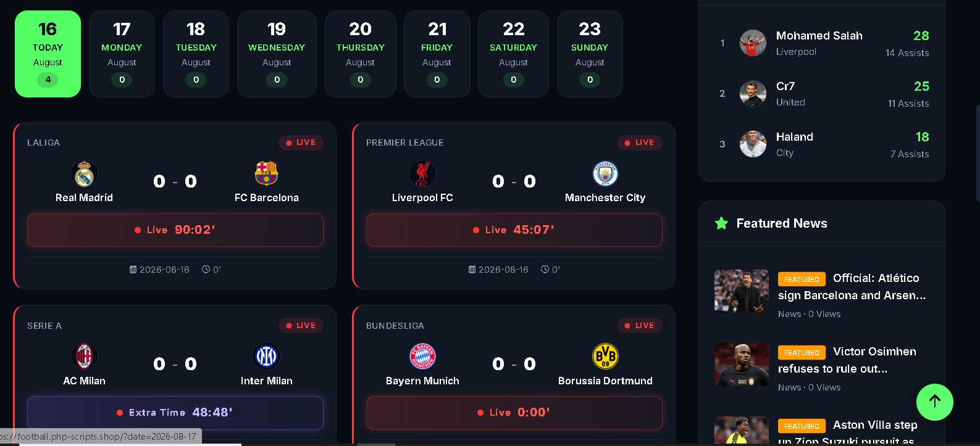Image resolution: width=980 pixels, height=446 pixels.
Task: Click the FC Barcelona club crest
Action: (x=266, y=174)
